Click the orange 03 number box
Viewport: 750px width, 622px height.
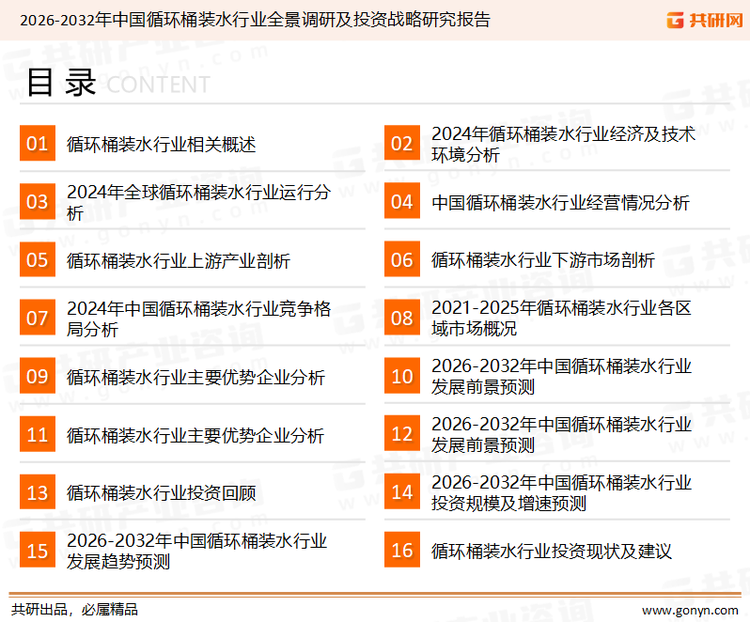pyautogui.click(x=37, y=201)
